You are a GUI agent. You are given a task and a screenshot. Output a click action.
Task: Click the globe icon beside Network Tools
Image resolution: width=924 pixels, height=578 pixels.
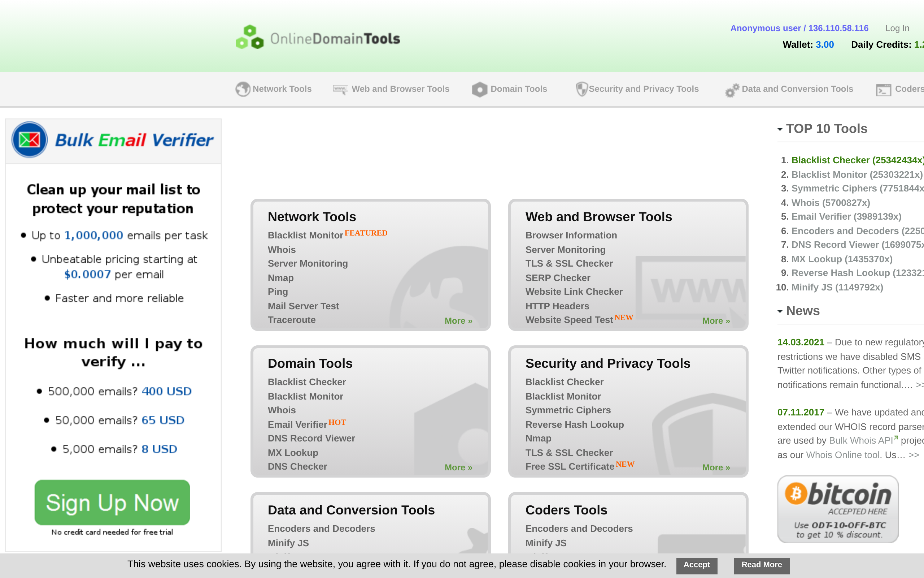[243, 89]
